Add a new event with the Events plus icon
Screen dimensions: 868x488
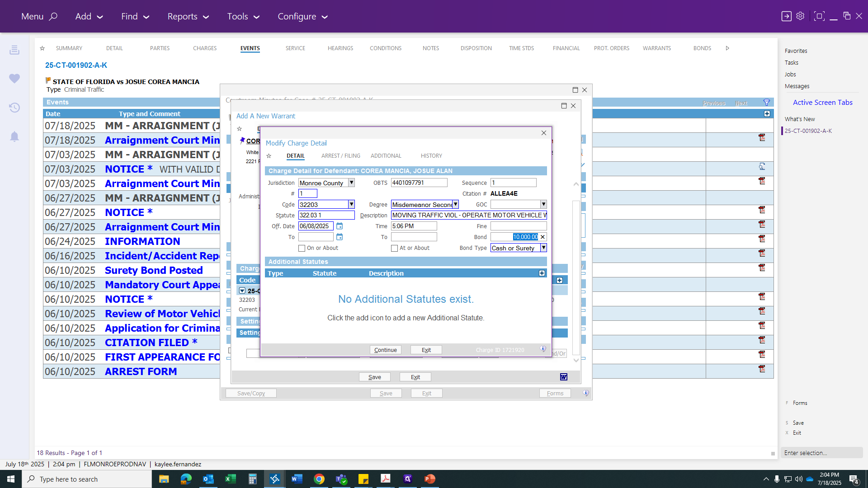coord(767,114)
